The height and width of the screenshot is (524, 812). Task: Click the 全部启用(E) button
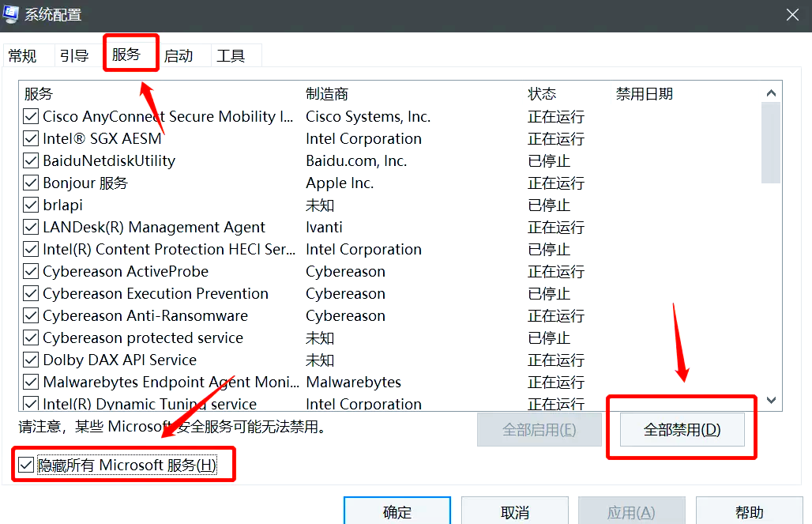(x=539, y=430)
